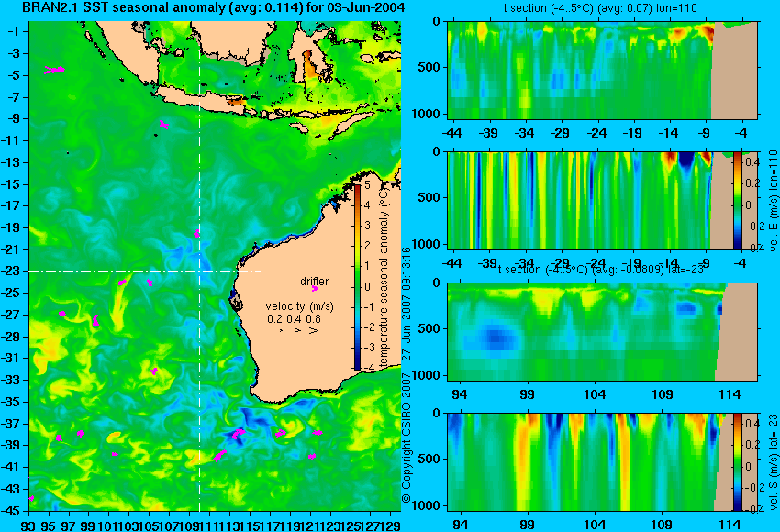Click the velocity arrow scale symbols in legend
Image resolution: width=780 pixels, height=532 pixels.
coord(298,330)
